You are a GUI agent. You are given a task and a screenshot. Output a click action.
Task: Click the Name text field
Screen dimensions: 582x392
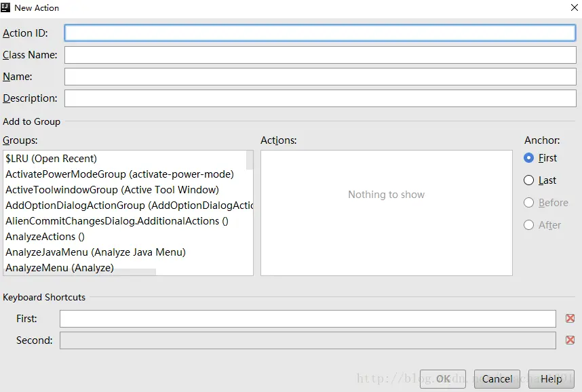pyautogui.click(x=320, y=77)
